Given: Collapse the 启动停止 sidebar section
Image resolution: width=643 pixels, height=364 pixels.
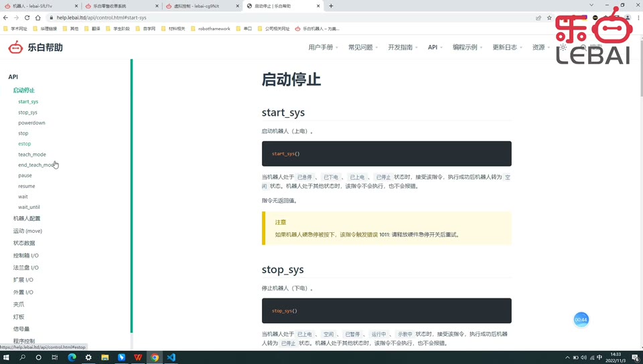Looking at the screenshot, I should tap(24, 90).
